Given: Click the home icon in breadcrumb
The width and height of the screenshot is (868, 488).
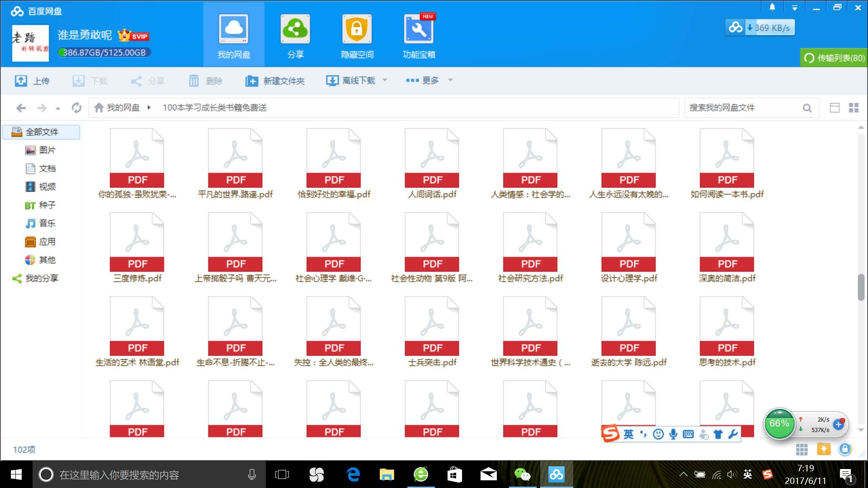Looking at the screenshot, I should 99,108.
